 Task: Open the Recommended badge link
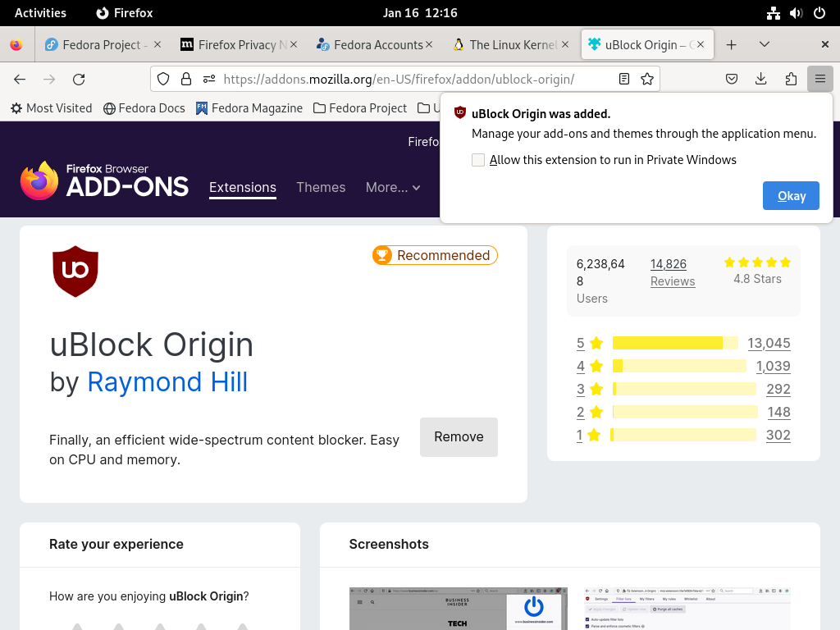point(435,255)
